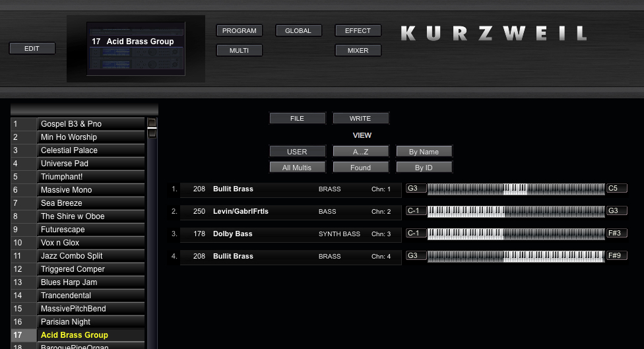Image resolution: width=644 pixels, height=349 pixels.
Task: Click Chn: 2 channel value
Action: point(381,212)
